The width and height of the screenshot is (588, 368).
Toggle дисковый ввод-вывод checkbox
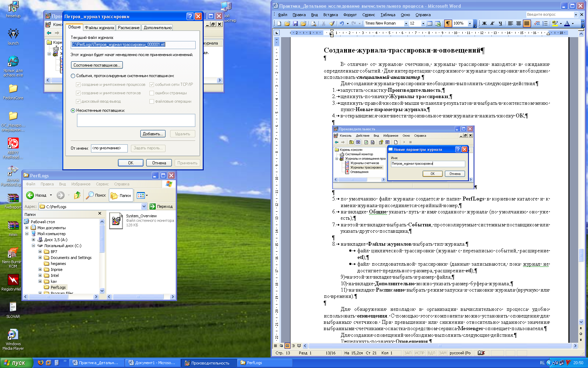tap(78, 101)
